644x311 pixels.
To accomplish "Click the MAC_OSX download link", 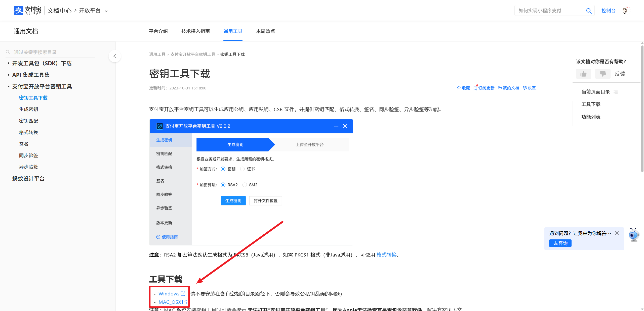I will (x=170, y=302).
